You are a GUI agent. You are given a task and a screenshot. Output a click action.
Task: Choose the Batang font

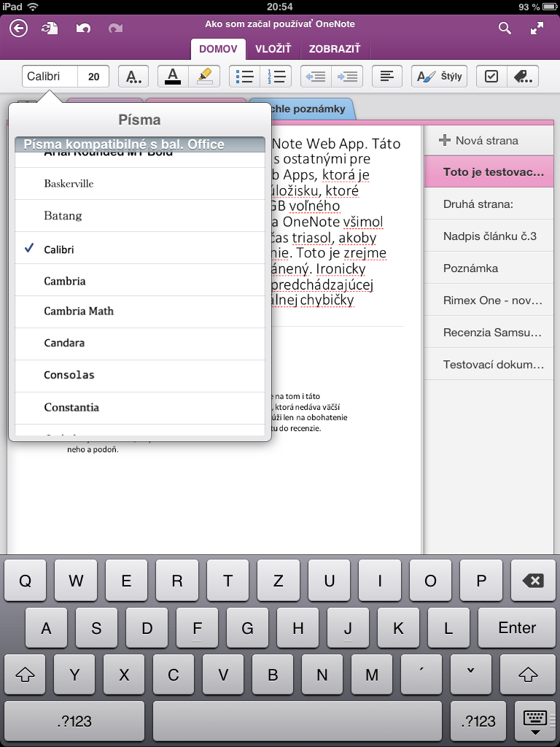pos(140,216)
